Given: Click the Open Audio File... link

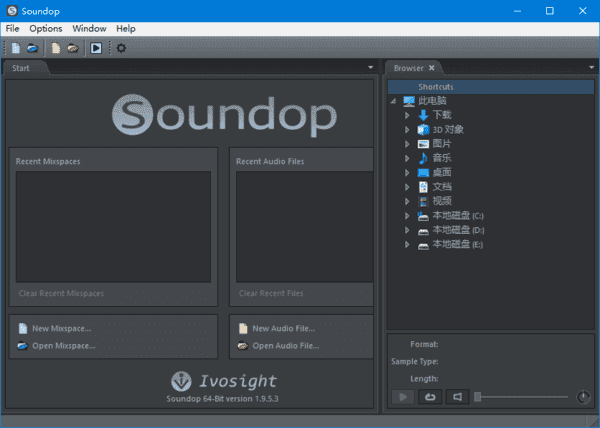Looking at the screenshot, I should point(285,346).
